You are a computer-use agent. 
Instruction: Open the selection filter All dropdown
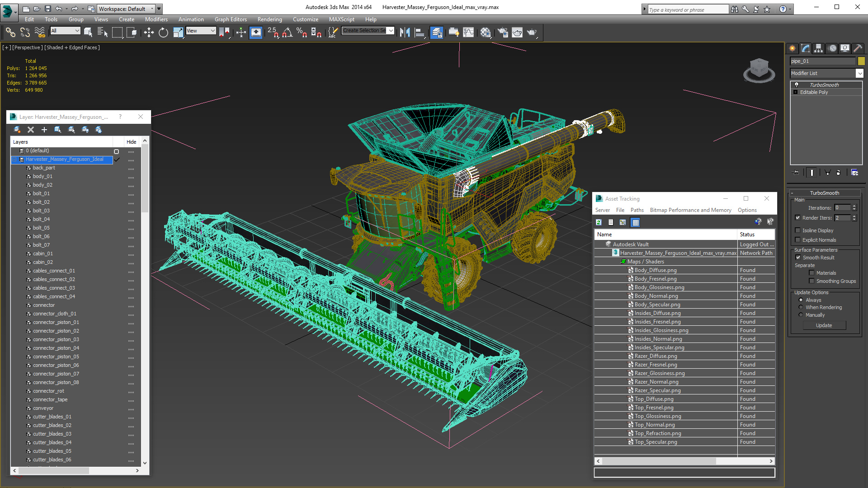(65, 31)
